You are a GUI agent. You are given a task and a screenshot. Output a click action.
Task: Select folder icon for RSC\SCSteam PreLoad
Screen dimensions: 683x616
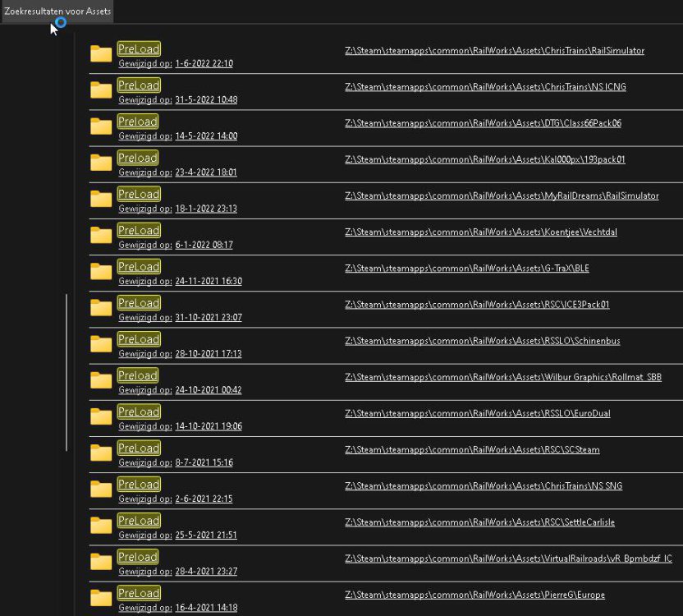tap(101, 453)
